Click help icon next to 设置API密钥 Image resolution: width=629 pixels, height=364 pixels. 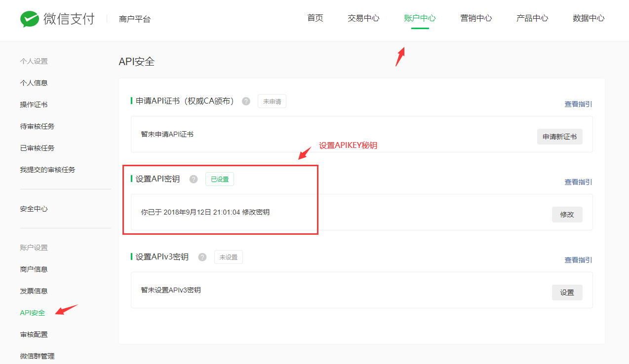(194, 179)
